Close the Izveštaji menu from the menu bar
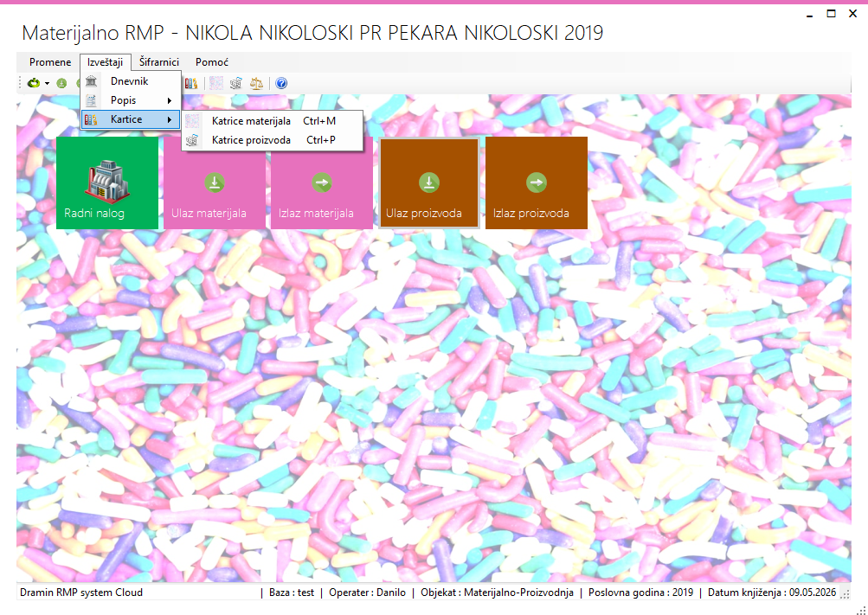The image size is (868, 615). click(x=106, y=62)
